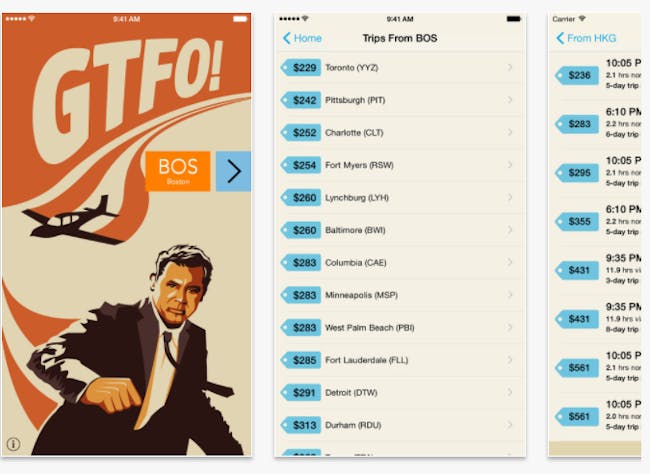
Task: Tap the $254 Fort Myers price tag
Action: click(301, 165)
